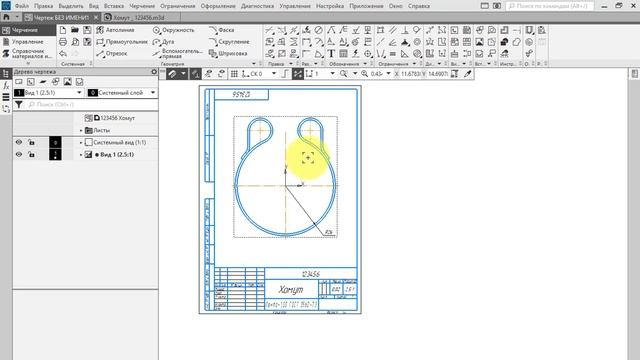Open the Оформление menu
The width and height of the screenshot is (640, 360).
218,6
